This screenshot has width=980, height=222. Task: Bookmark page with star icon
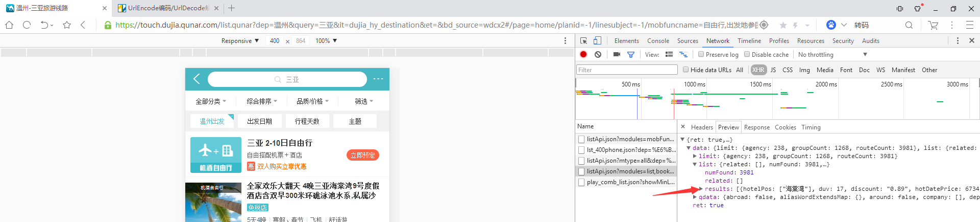67,25
